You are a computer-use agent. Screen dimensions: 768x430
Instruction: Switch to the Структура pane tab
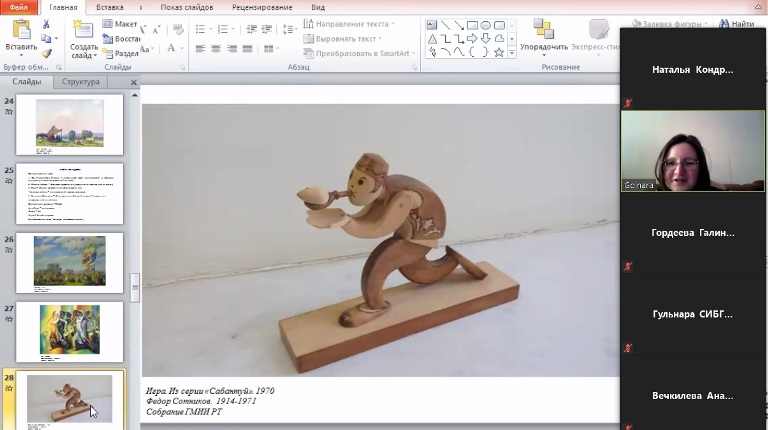[x=80, y=82]
